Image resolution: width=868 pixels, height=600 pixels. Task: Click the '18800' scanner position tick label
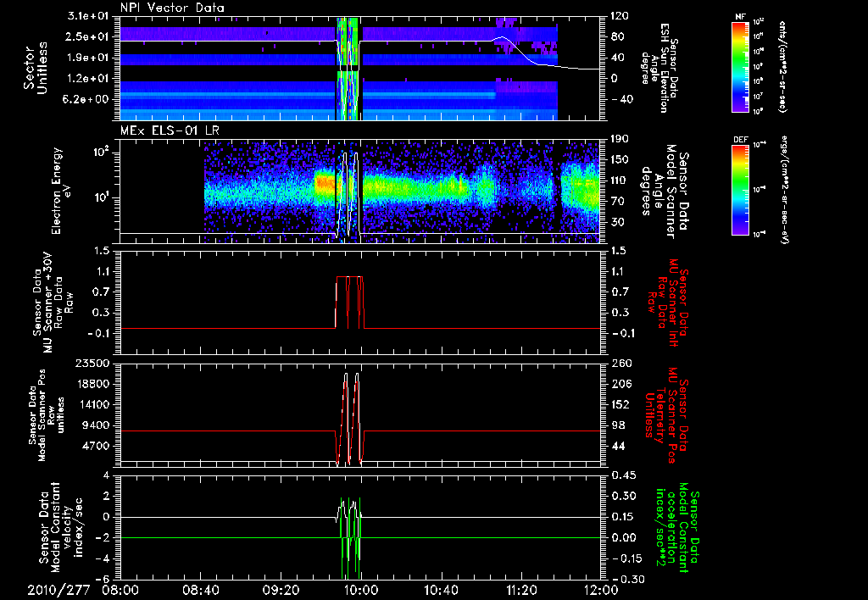[93, 384]
